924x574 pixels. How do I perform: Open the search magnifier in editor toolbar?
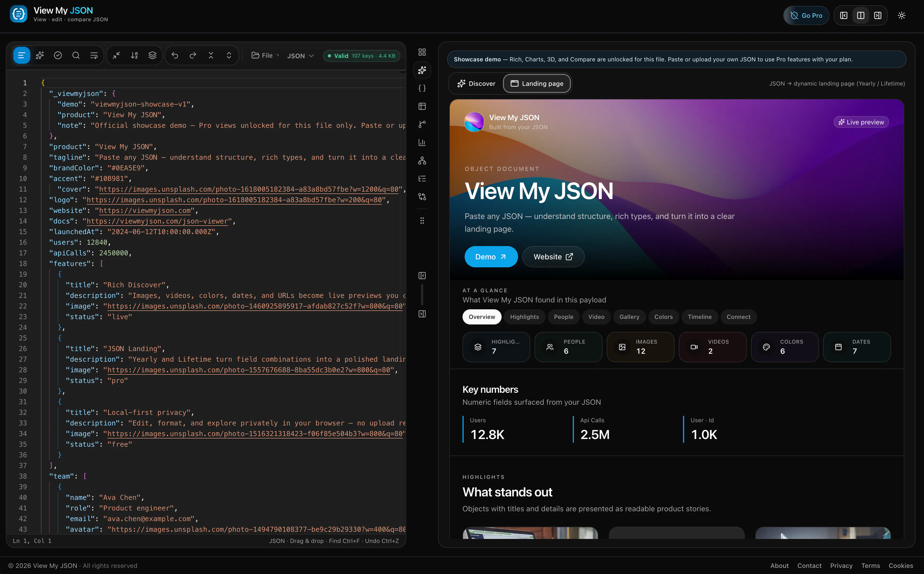76,56
